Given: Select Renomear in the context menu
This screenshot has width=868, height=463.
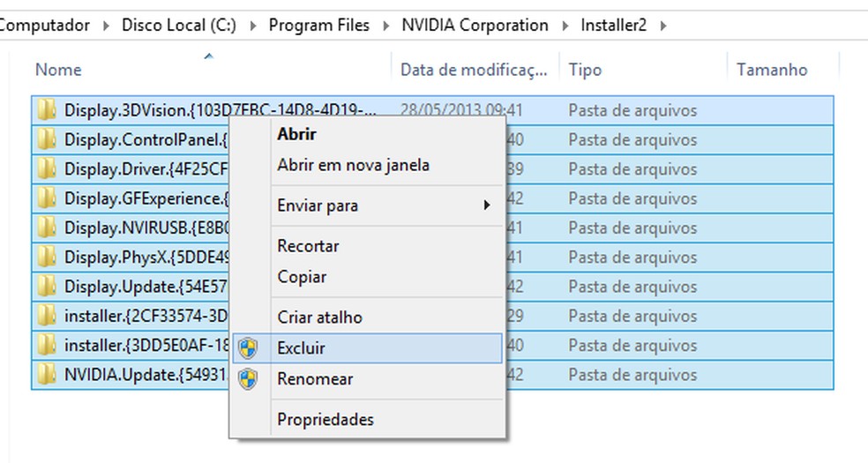Looking at the screenshot, I should pos(315,379).
